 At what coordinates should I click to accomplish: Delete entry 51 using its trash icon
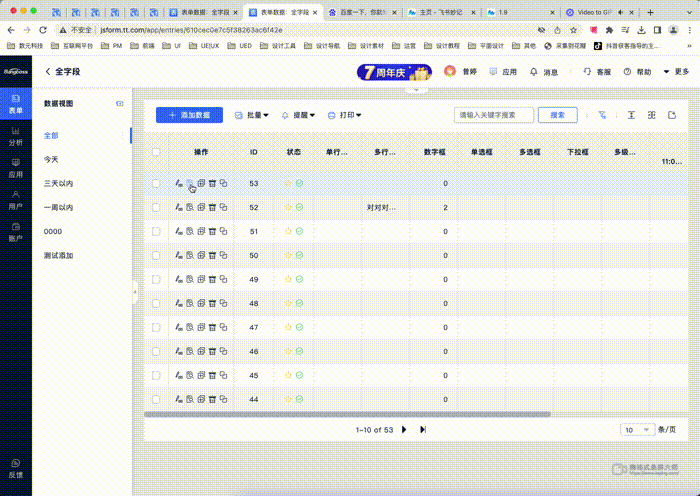pyautogui.click(x=212, y=232)
